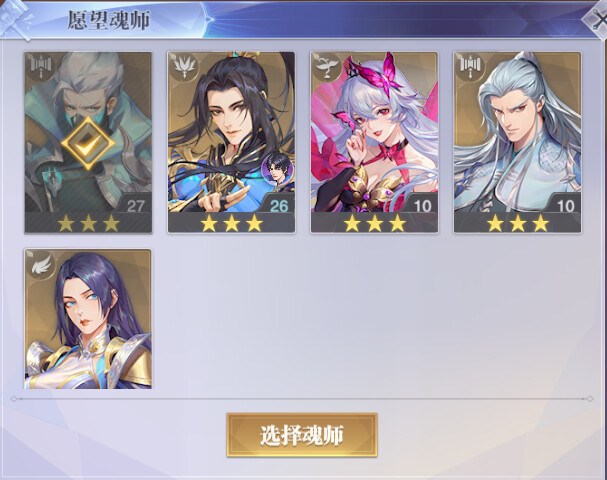Click the level 10 badge on the butterfly girl card
The image size is (607, 480).
coord(422,205)
